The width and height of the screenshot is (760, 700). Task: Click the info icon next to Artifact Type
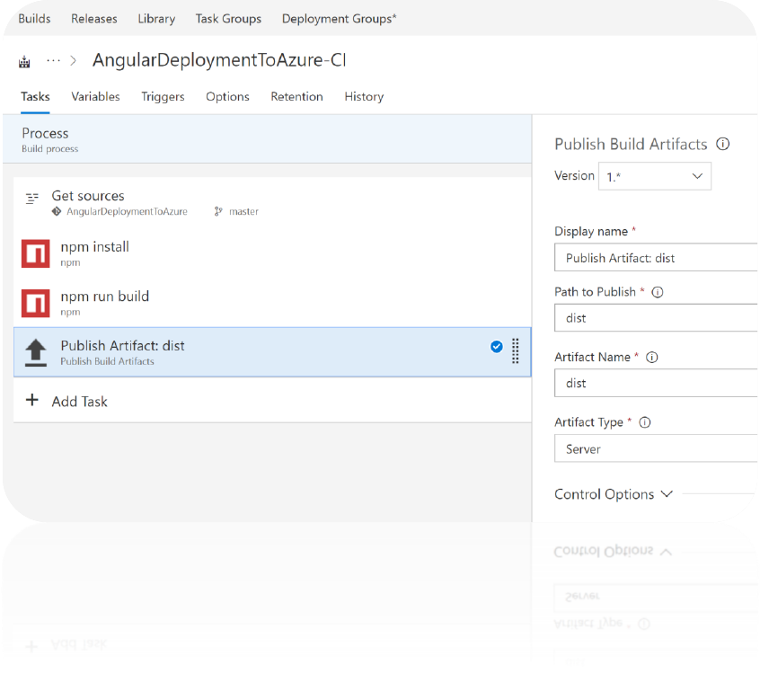click(644, 422)
